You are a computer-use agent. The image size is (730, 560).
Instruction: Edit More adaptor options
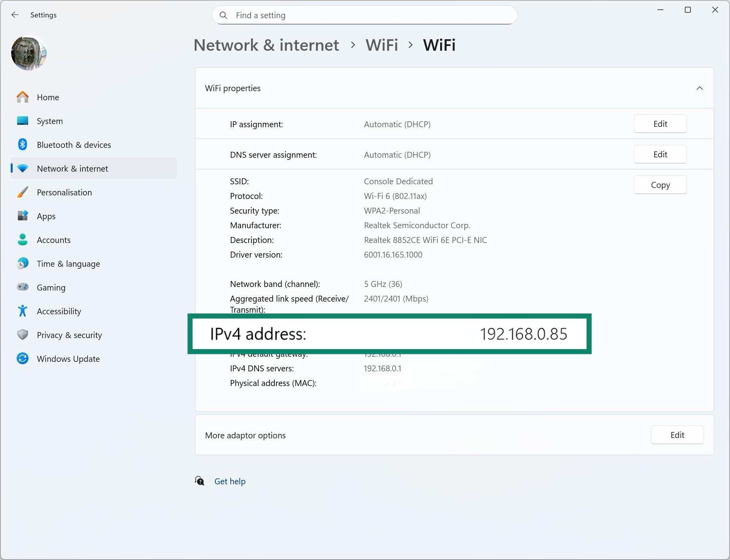click(x=677, y=435)
